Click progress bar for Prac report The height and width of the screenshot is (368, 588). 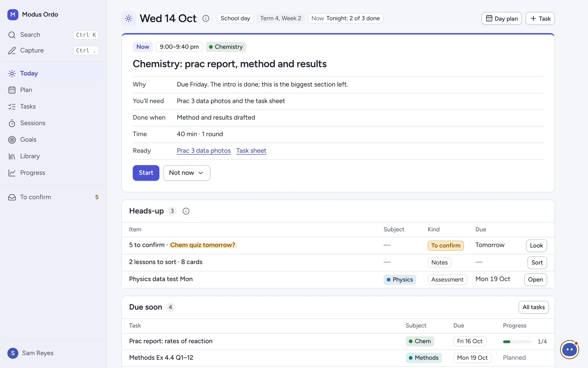517,342
